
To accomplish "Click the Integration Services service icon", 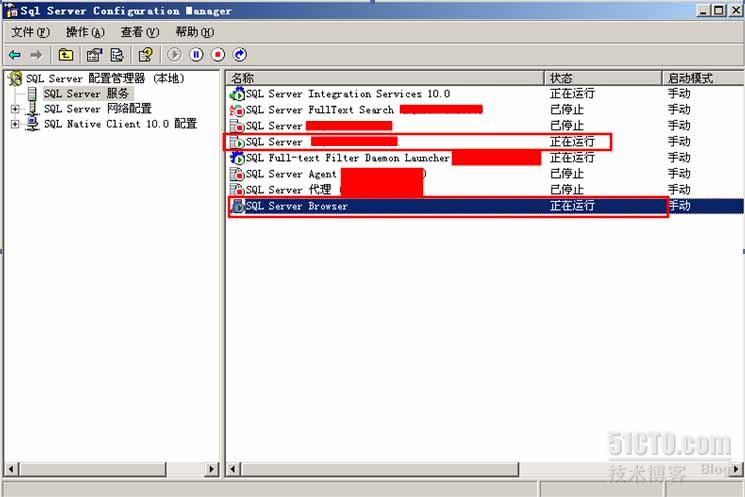I will (x=237, y=94).
